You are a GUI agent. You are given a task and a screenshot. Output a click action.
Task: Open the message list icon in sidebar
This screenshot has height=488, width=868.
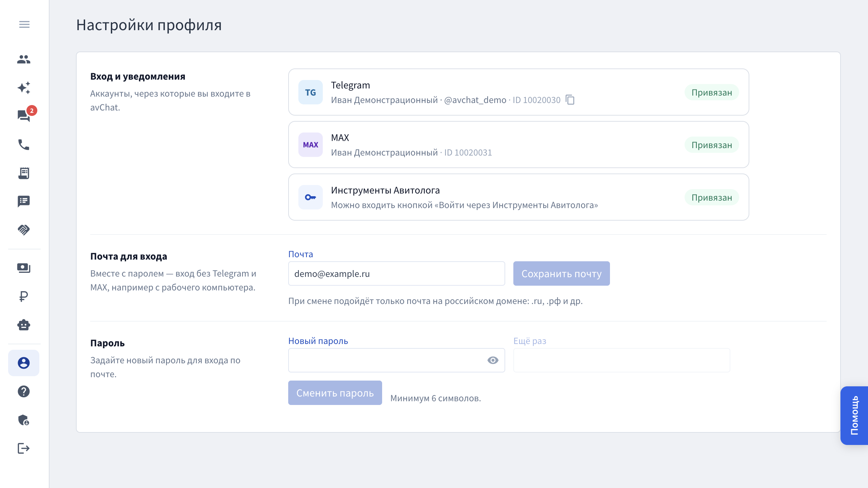24,201
